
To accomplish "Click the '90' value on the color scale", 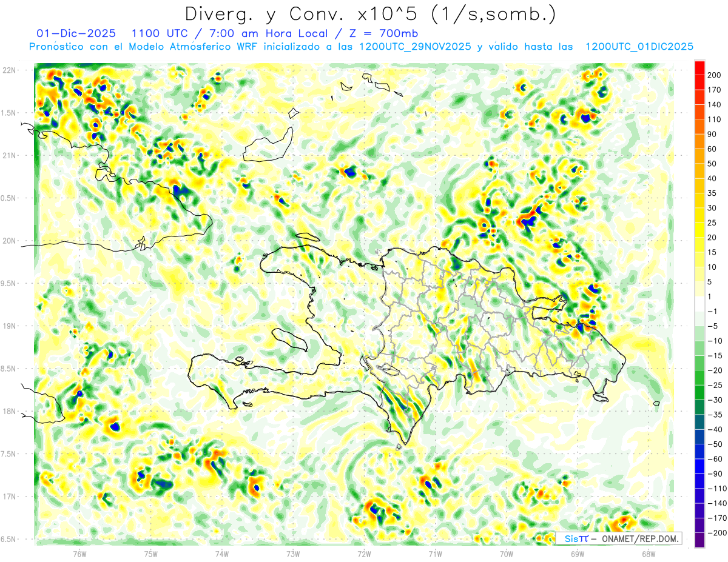I will click(712, 134).
